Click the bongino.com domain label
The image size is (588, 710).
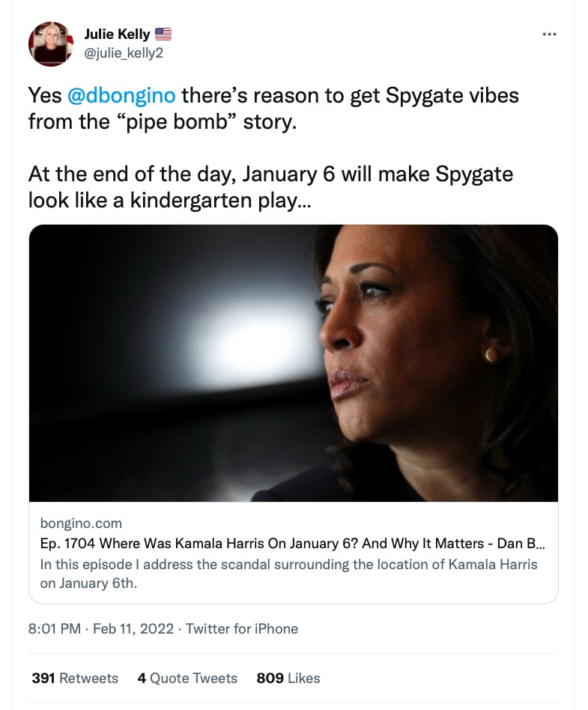click(82, 523)
